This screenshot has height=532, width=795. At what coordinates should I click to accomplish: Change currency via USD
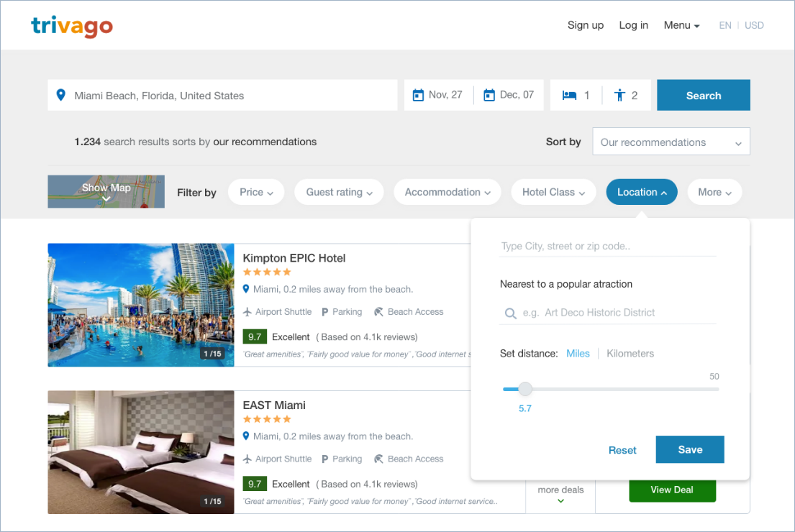pos(754,25)
